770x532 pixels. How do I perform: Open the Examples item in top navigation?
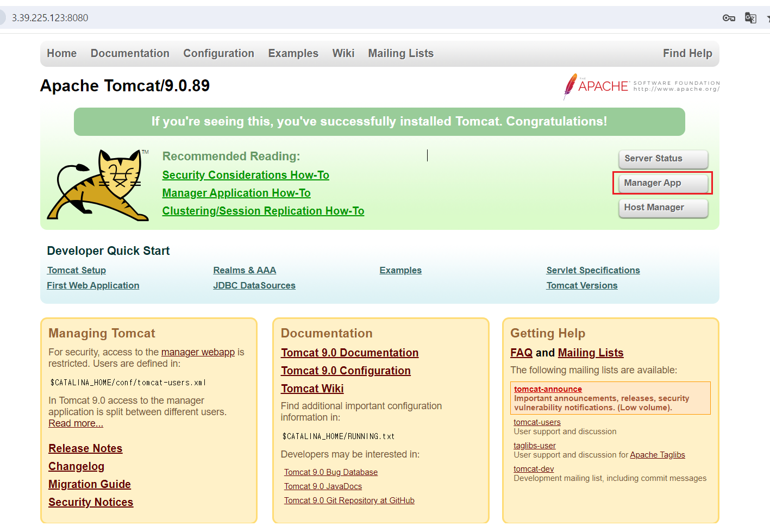(x=293, y=53)
